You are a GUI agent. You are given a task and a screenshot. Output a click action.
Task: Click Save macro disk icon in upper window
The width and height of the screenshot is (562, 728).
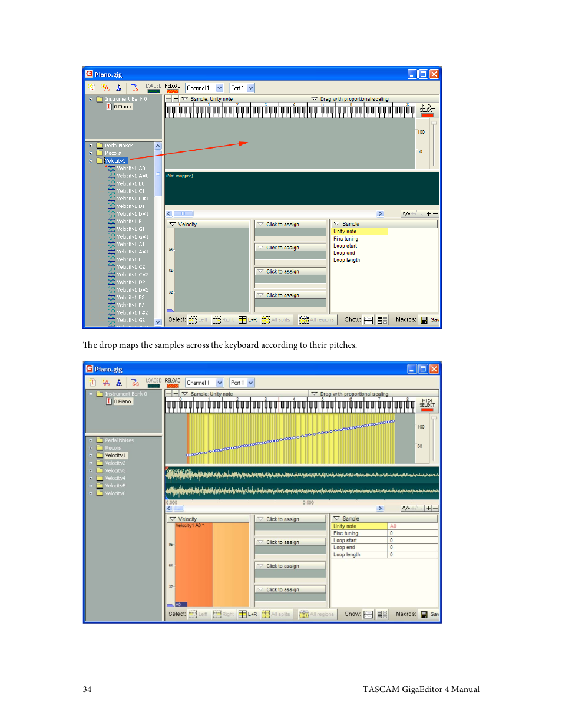424,320
